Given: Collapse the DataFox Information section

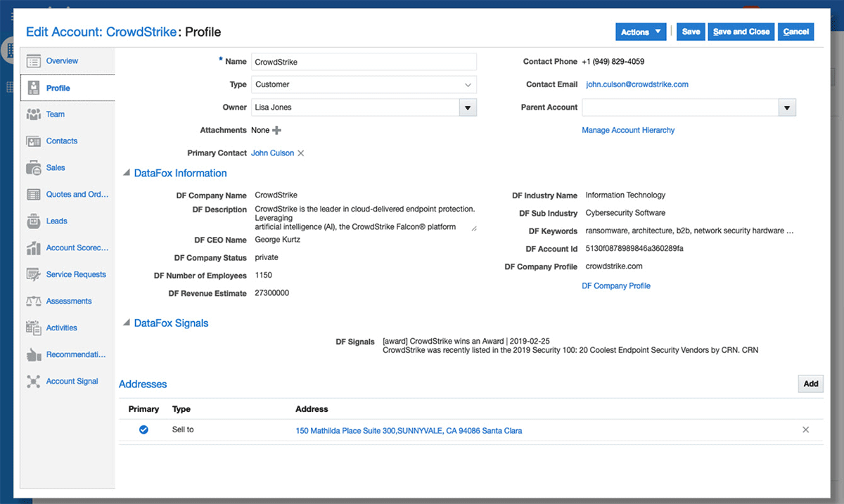Looking at the screenshot, I should (127, 173).
